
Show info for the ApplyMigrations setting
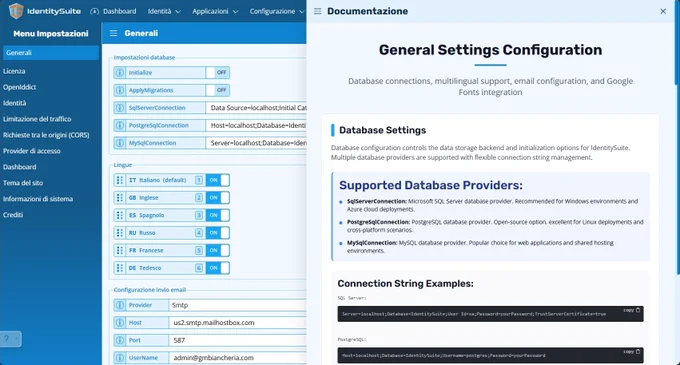[120, 90]
